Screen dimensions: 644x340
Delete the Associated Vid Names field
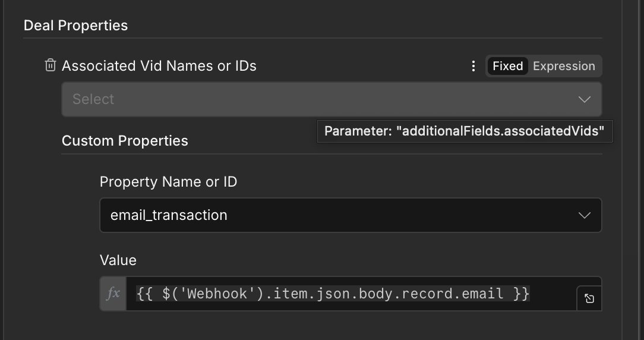click(x=50, y=65)
